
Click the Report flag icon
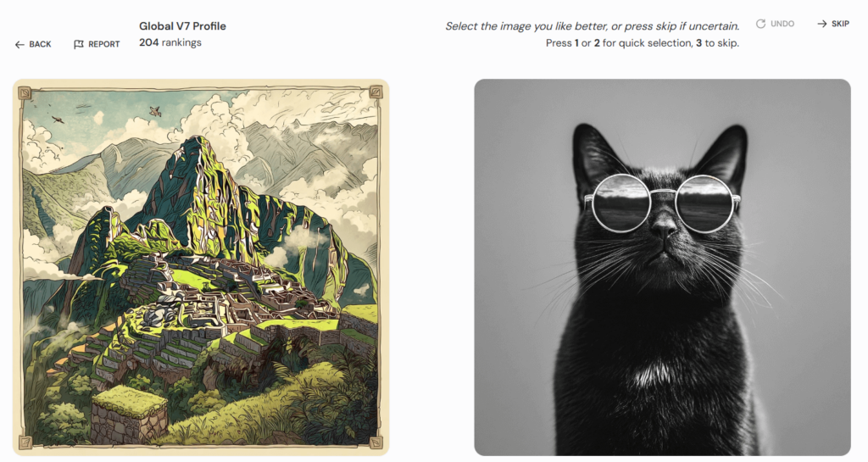click(x=79, y=44)
